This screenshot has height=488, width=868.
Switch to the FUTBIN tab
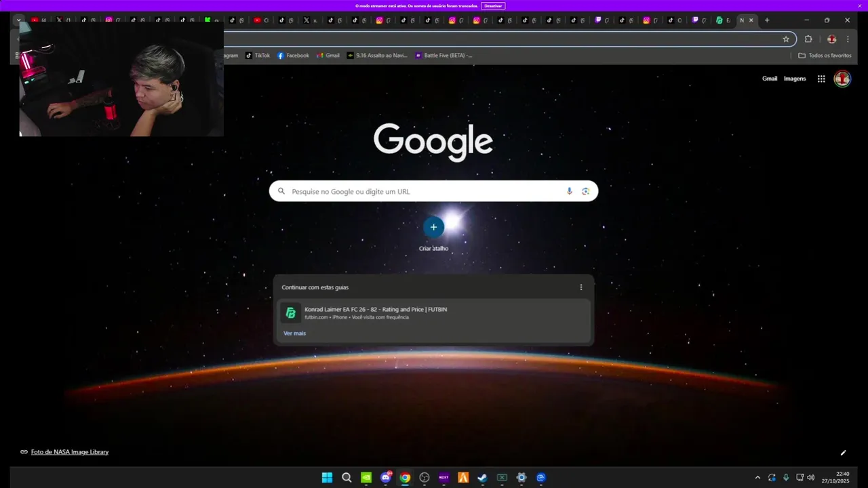click(724, 20)
